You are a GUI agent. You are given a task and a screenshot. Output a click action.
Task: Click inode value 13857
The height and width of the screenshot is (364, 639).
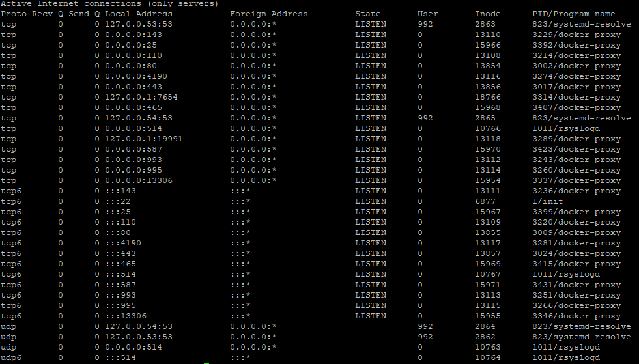pos(488,253)
